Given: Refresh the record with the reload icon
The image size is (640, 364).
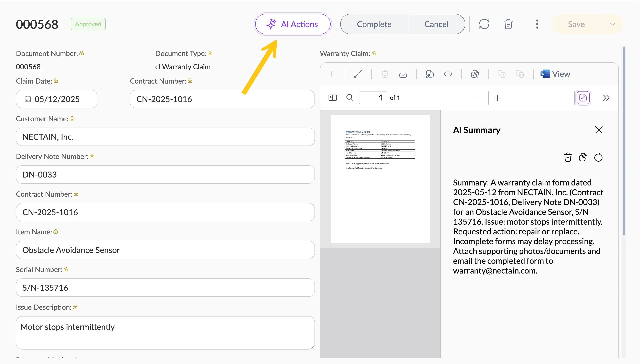Looking at the screenshot, I should pyautogui.click(x=484, y=24).
